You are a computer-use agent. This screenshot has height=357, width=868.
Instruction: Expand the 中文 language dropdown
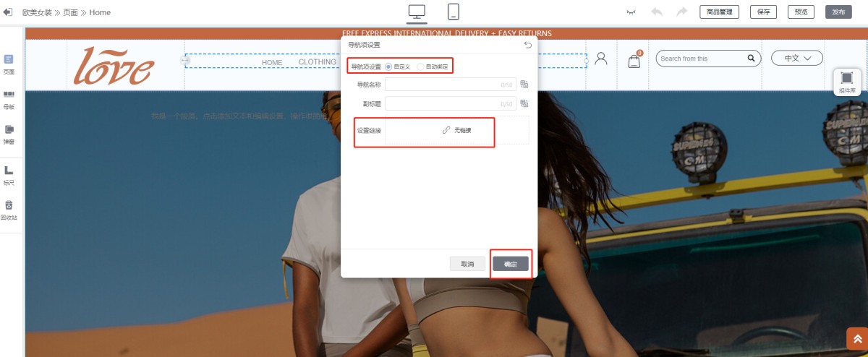tap(796, 59)
